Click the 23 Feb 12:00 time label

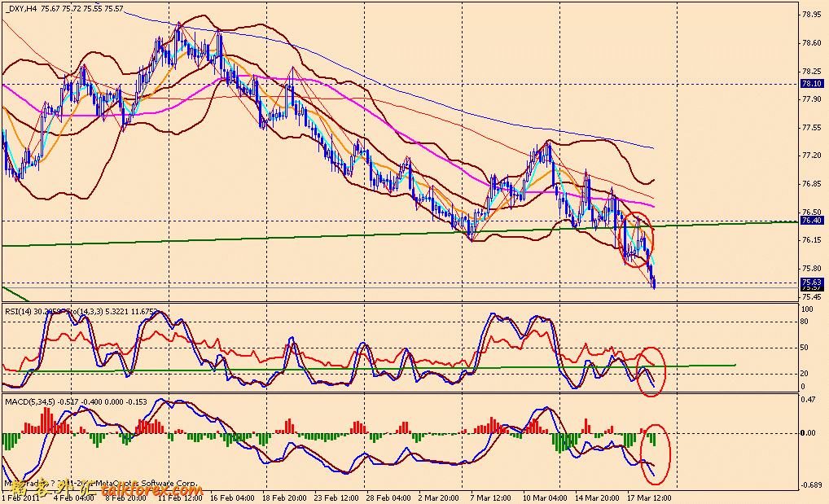(337, 498)
